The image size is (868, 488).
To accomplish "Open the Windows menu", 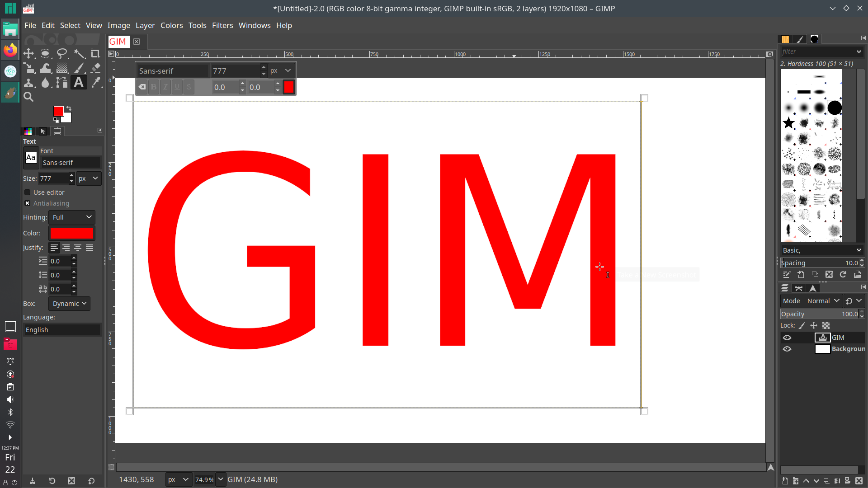I will [255, 25].
